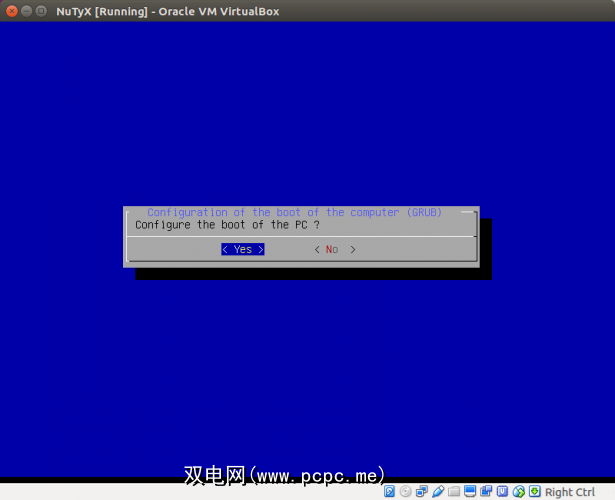Minimize the NuTyX VirtualBox window
Image resolution: width=615 pixels, height=500 pixels.
pos(26,11)
